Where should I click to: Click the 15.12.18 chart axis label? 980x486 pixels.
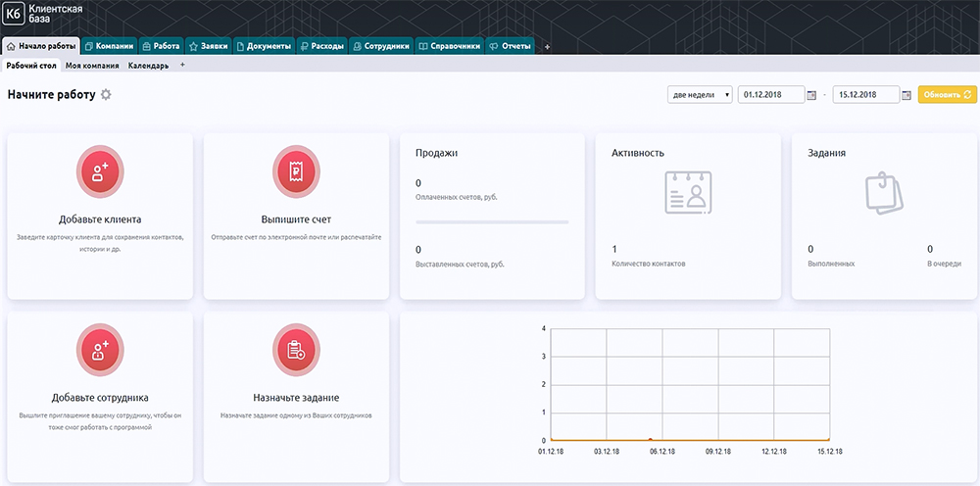pyautogui.click(x=829, y=452)
